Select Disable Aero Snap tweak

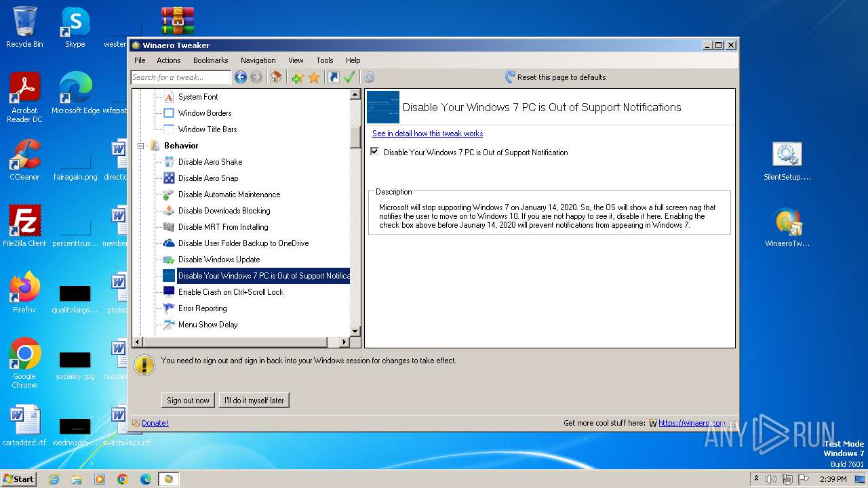(208, 178)
